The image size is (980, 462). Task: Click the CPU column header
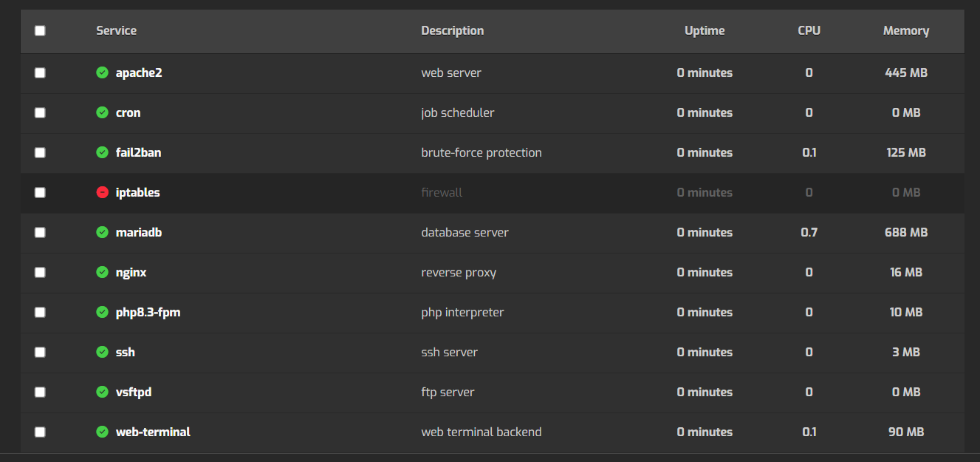pyautogui.click(x=809, y=30)
